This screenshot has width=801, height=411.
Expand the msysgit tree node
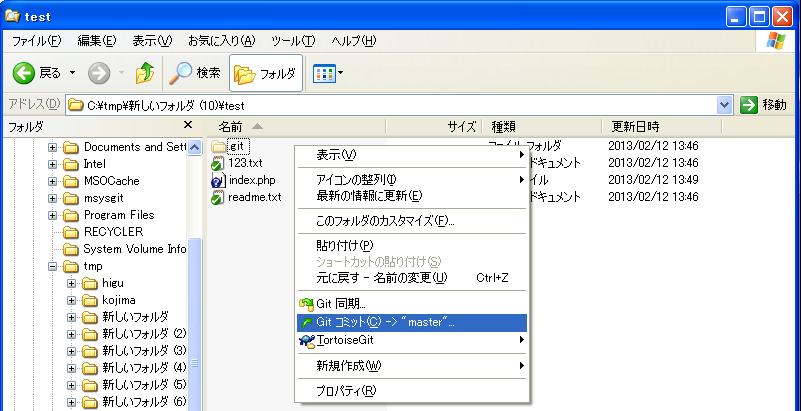click(53, 198)
